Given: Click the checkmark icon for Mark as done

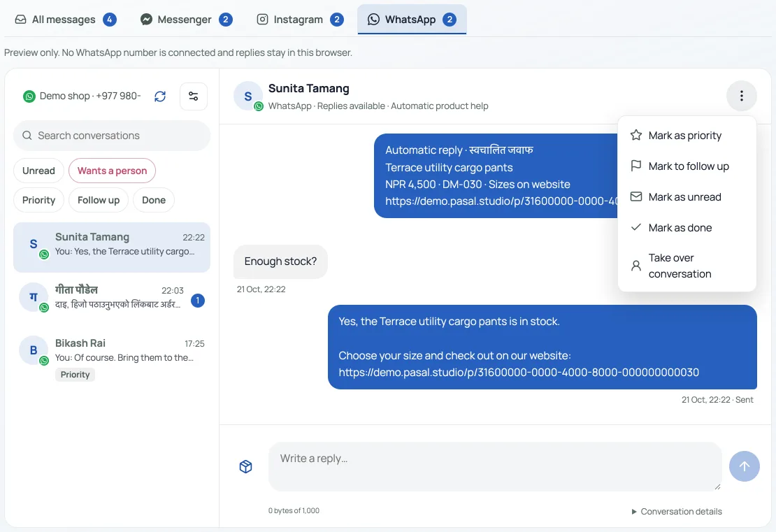Looking at the screenshot, I should (x=636, y=227).
